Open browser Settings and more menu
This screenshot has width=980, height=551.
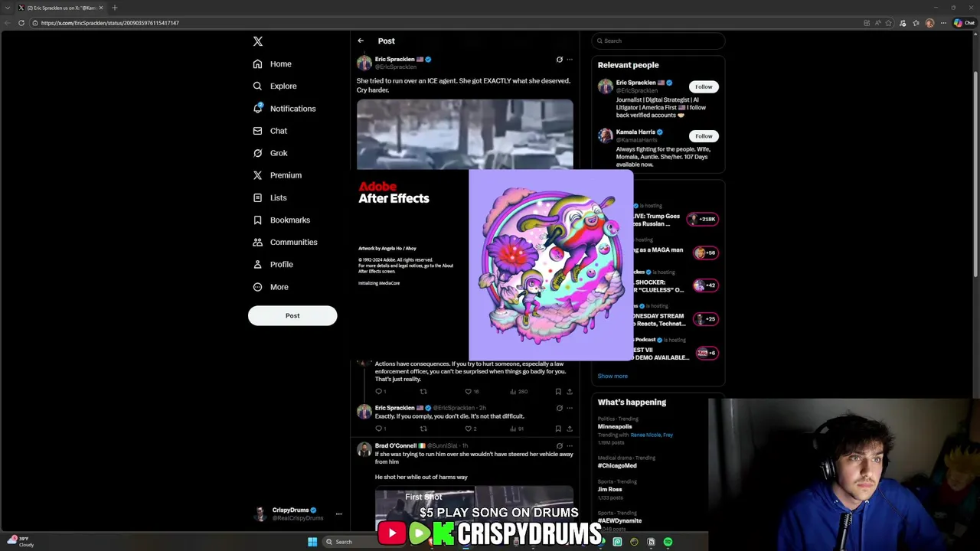click(x=942, y=23)
